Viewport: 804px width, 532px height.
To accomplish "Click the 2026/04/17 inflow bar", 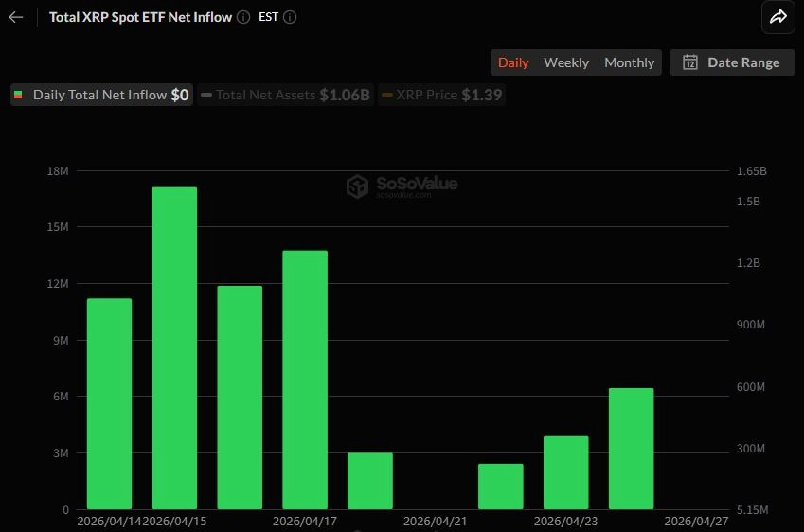I will pyautogui.click(x=305, y=380).
